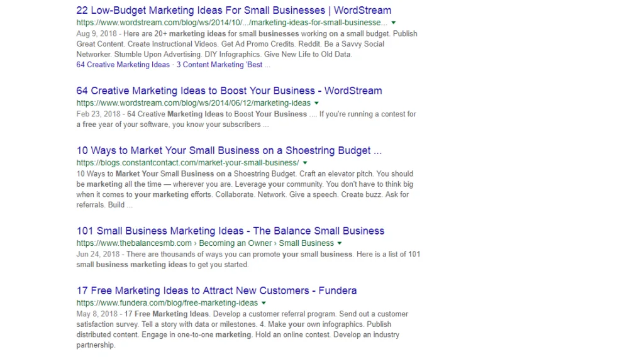Click the green wordstream.com 2014/06/12 URL

tap(193, 103)
